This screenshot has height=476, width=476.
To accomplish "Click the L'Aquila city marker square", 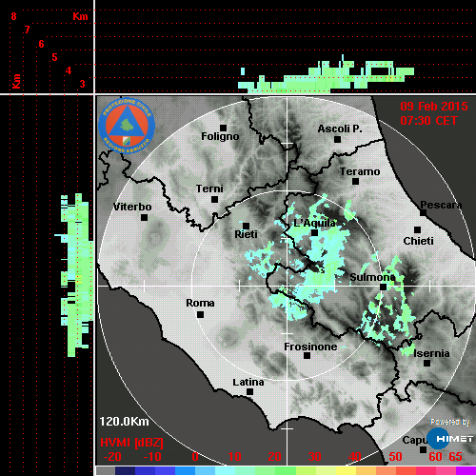I will (x=314, y=232).
